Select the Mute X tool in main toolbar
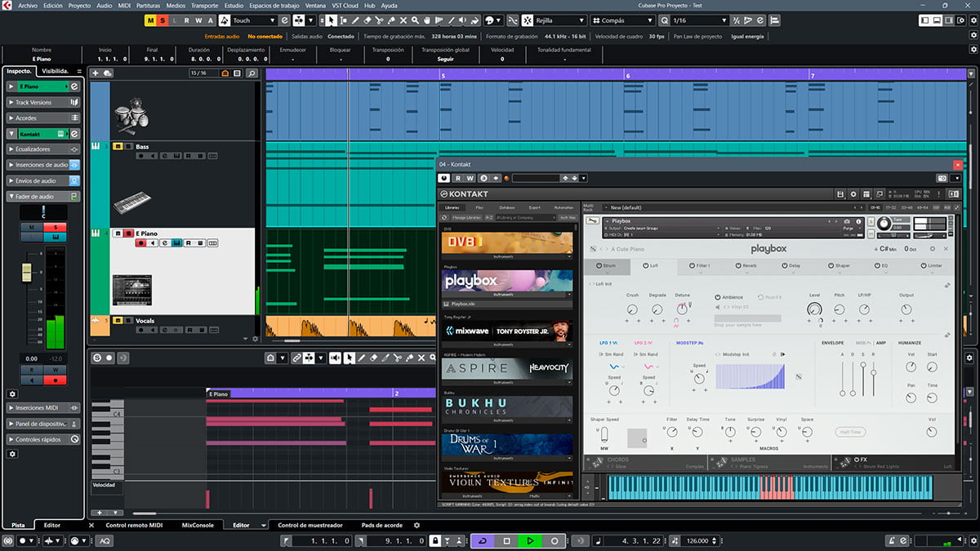Viewport: 980px width, 551px height. point(404,20)
